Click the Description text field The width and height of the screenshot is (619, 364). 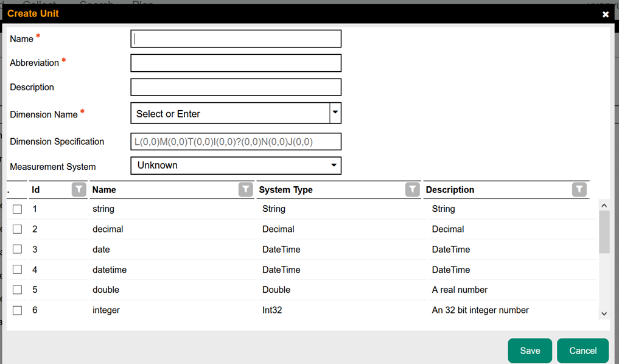click(x=236, y=87)
